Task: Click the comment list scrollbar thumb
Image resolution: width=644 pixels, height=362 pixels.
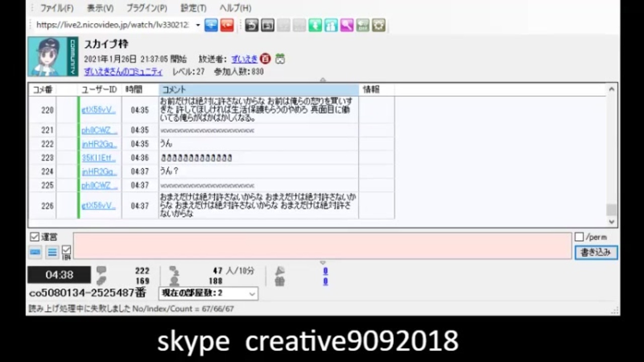Action: click(x=611, y=209)
